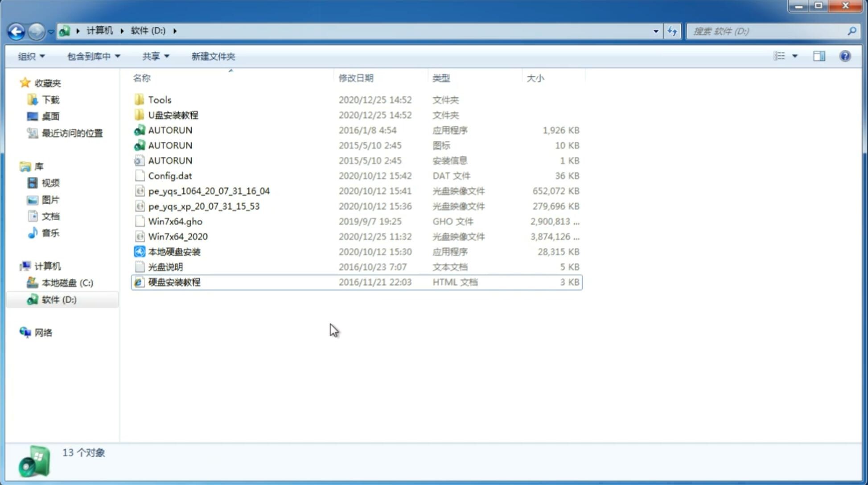Open pe_yqs_xp disc image file
868x485 pixels.
(x=204, y=206)
